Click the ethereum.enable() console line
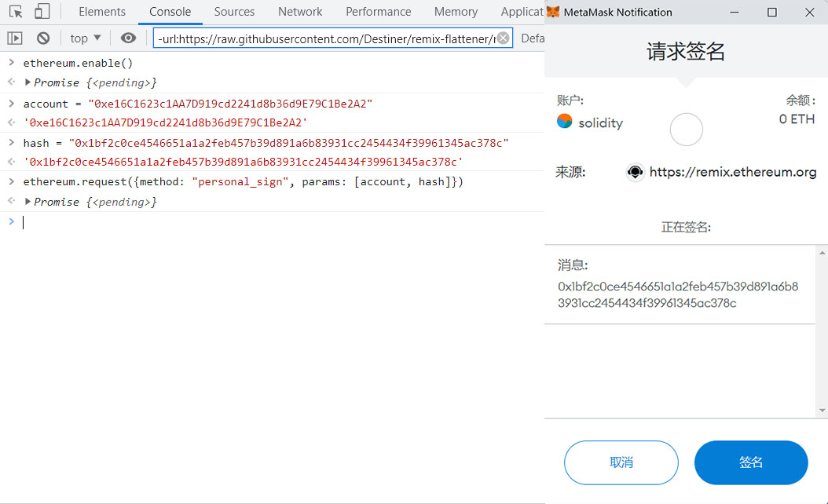828x504 pixels. coord(78,63)
